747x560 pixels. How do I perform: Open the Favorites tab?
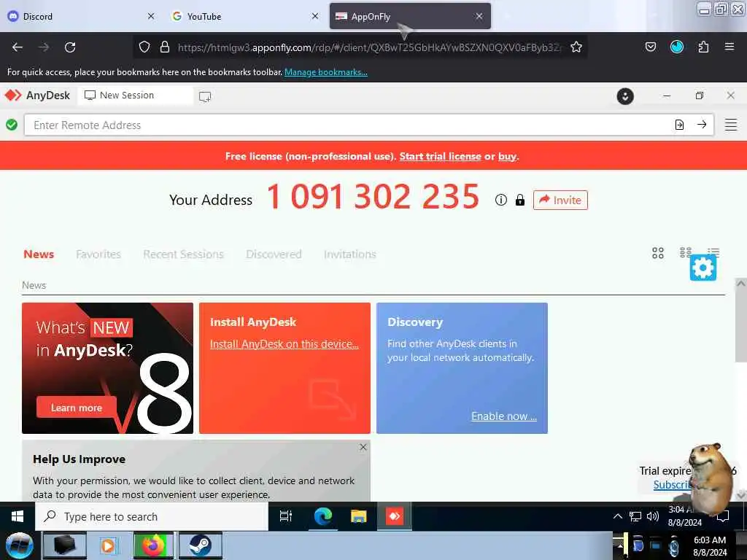tap(98, 254)
